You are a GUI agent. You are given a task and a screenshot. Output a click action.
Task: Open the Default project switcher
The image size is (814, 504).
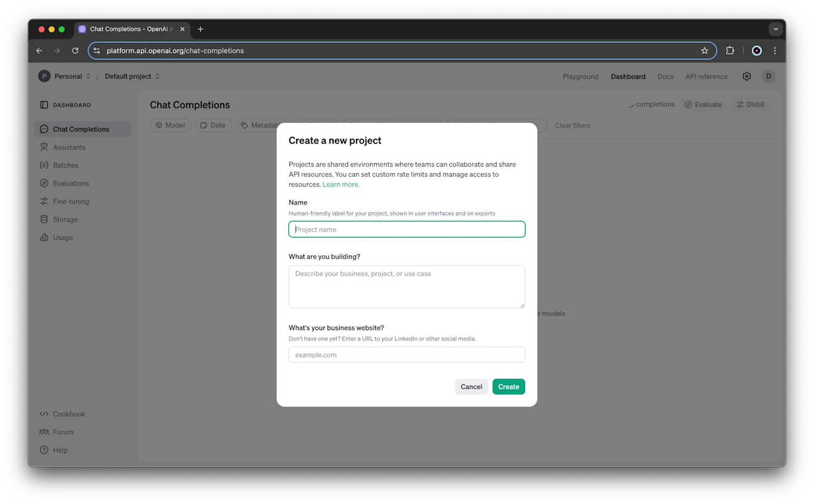132,76
